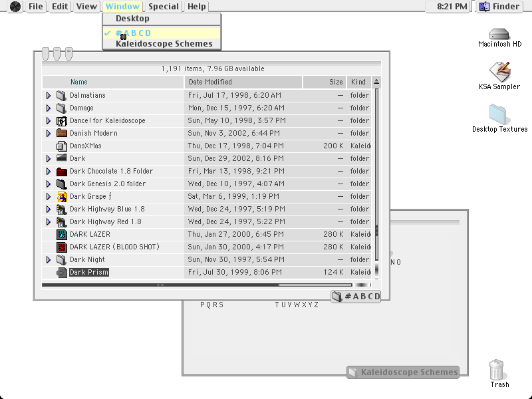Select the Desktop Textures folder icon
Image resolution: width=532 pixels, height=399 pixels.
tap(497, 114)
